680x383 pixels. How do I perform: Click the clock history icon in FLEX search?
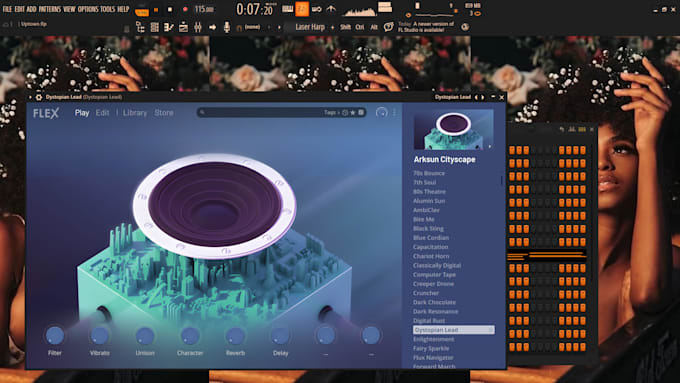[x=345, y=113]
